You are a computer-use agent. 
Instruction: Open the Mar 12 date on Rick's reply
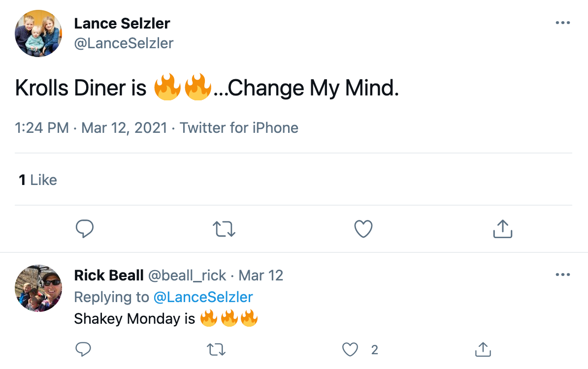pos(261,276)
